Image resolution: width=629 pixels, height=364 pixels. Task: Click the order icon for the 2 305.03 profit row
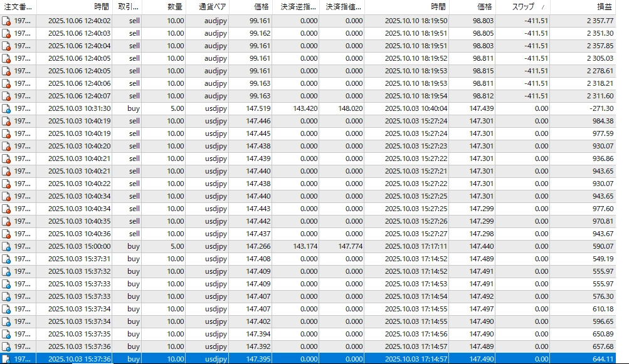[6, 58]
